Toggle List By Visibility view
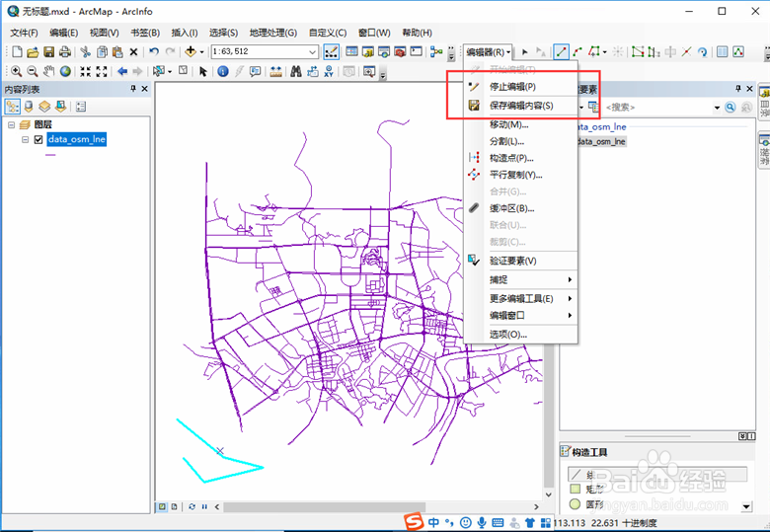 pyautogui.click(x=44, y=107)
